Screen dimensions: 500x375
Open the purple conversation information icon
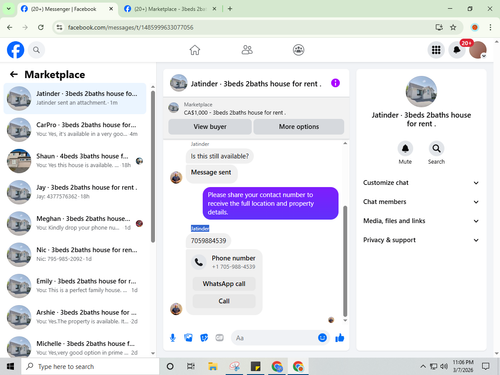pos(335,83)
